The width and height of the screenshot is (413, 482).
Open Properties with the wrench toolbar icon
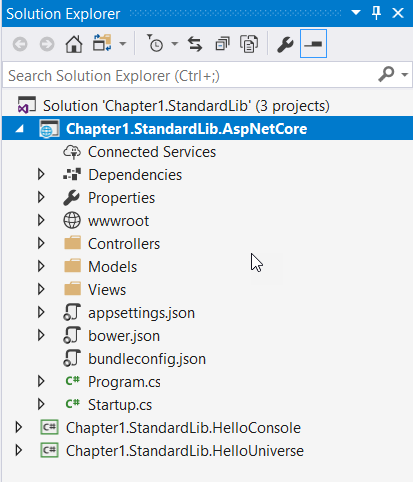285,44
